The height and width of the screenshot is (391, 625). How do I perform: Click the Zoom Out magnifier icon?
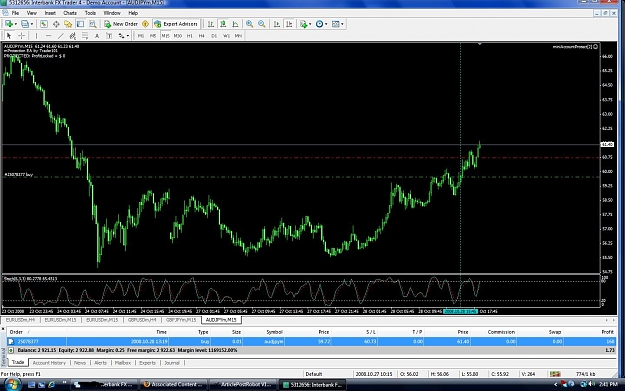(x=262, y=24)
